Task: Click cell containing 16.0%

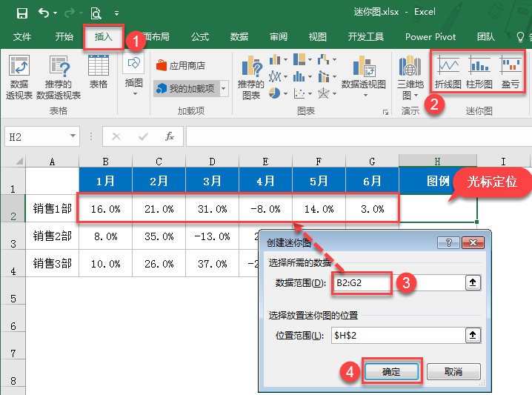Action: point(105,209)
